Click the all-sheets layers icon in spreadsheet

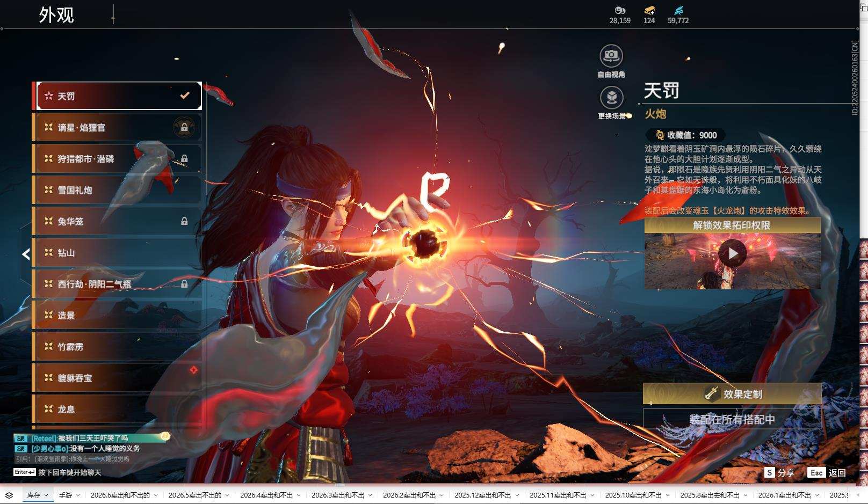tap(9, 495)
